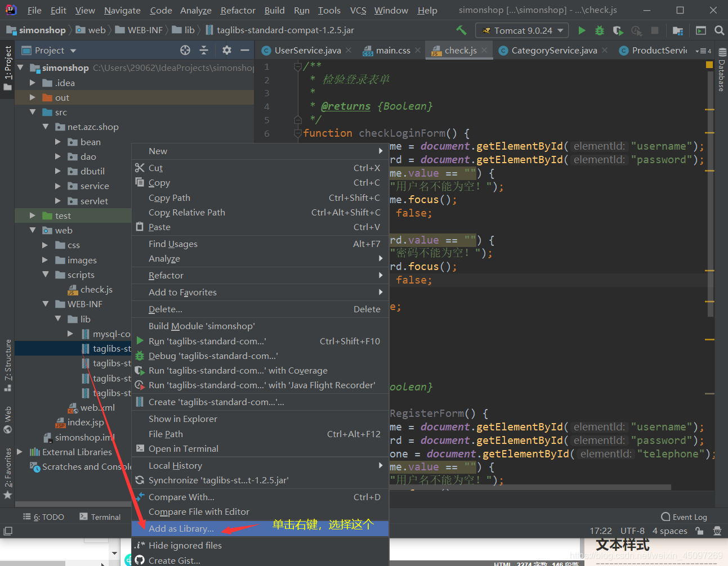This screenshot has height=566, width=728.
Task: Run with Coverage shield icon
Action: pos(618,30)
